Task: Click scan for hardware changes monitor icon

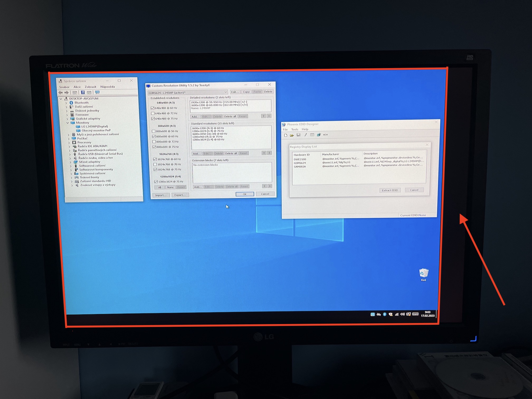Action: coord(97,92)
